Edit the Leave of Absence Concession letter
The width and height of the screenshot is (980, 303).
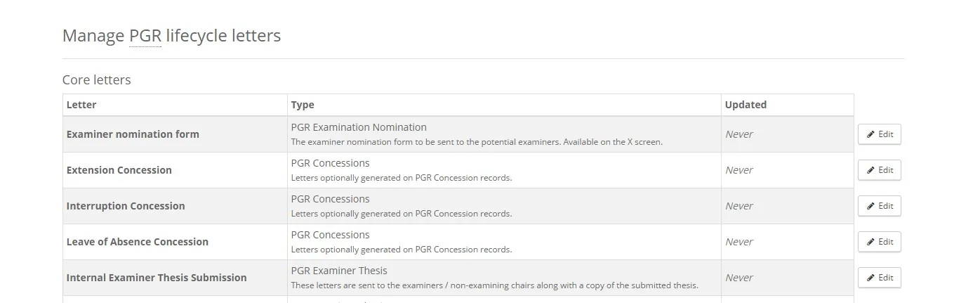(879, 242)
